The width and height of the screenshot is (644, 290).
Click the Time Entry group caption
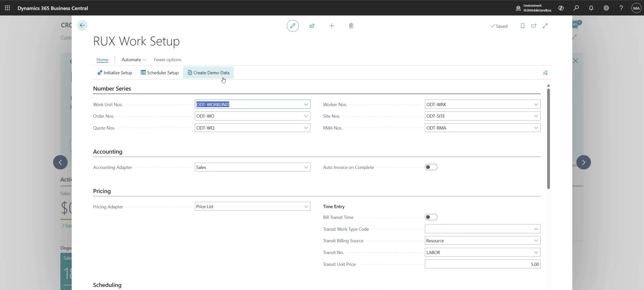pos(334,207)
